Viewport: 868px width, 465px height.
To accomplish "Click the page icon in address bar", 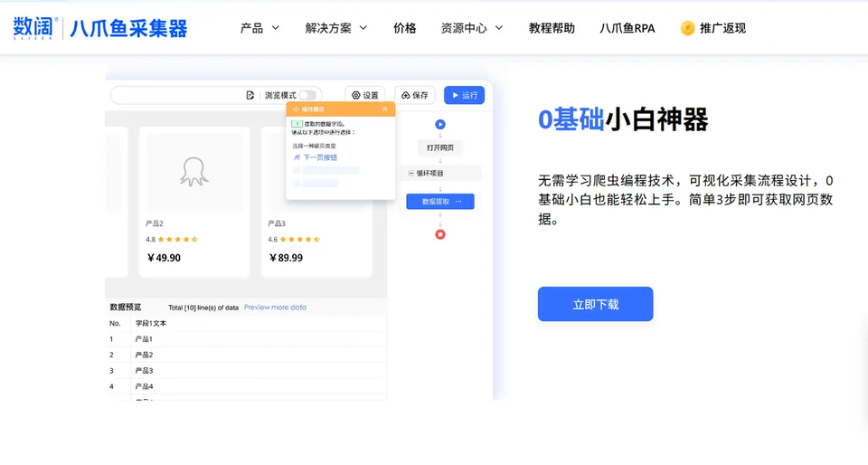I will 250,95.
